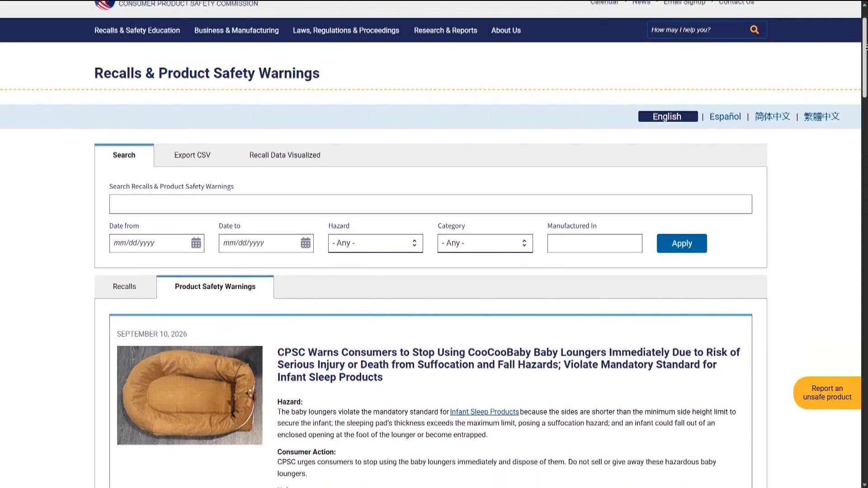Click the Report an unsafe product button

point(827,393)
